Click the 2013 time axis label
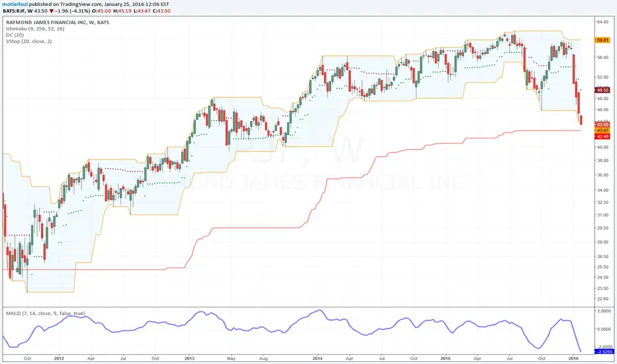 [x=189, y=359]
